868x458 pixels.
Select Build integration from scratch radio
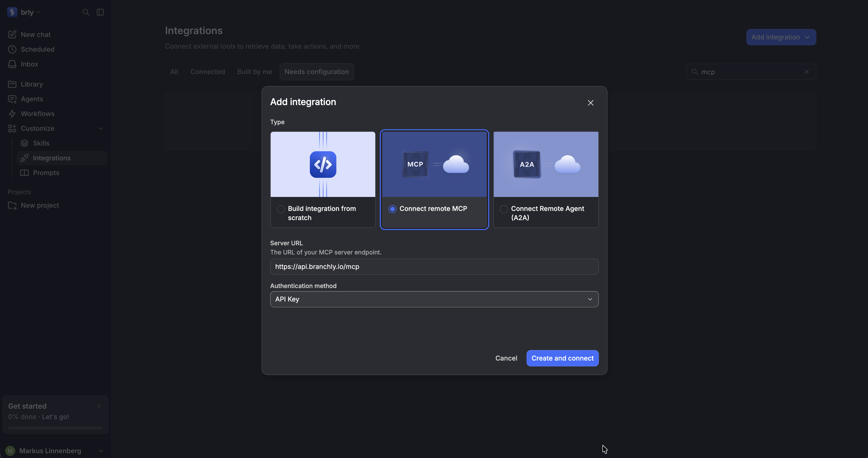pyautogui.click(x=281, y=209)
